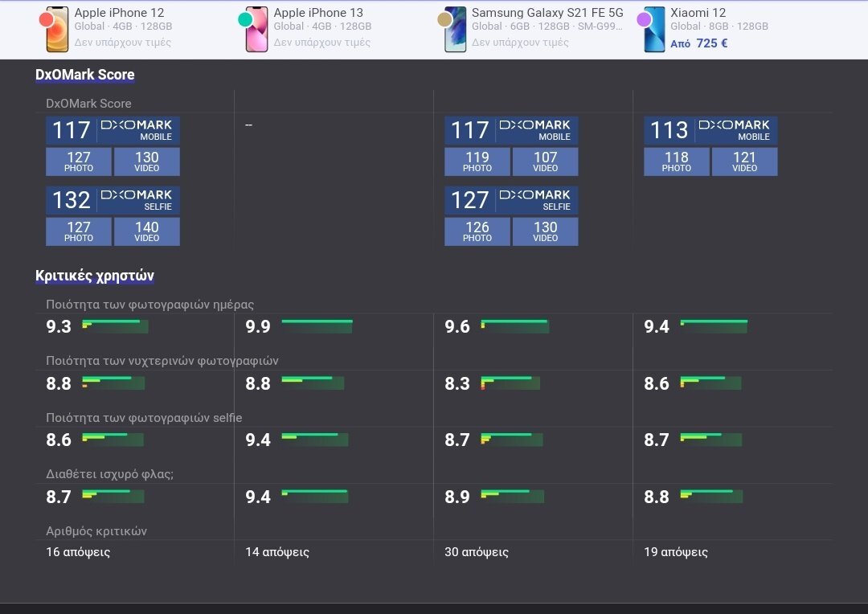Open the Samsung Galaxy S21 FE thumbnail
This screenshot has width=868, height=614.
tap(456, 30)
